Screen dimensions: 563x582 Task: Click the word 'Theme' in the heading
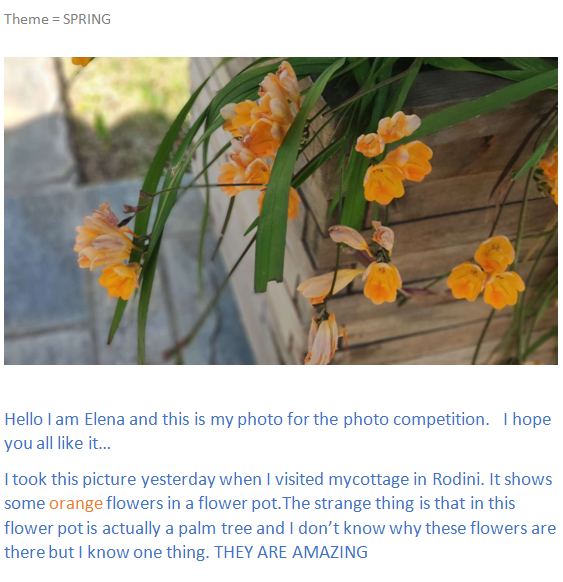[x=26, y=19]
